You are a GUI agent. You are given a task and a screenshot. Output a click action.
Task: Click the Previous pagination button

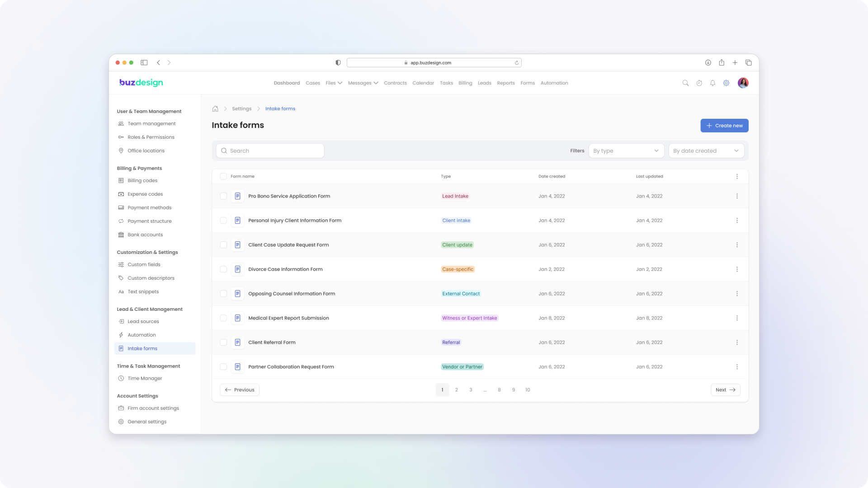(x=240, y=390)
